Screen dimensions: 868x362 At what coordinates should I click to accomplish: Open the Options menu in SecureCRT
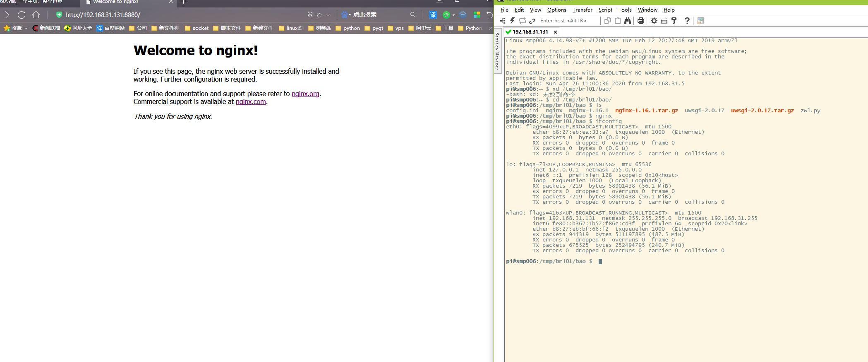[x=556, y=10]
